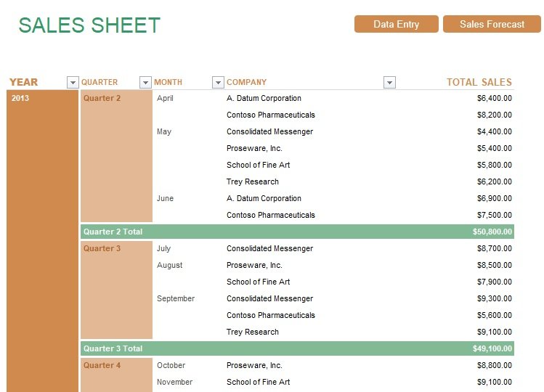Select the Quarter 3 Total amount $49,100.00
This screenshot has width=544, height=392.
point(492,348)
